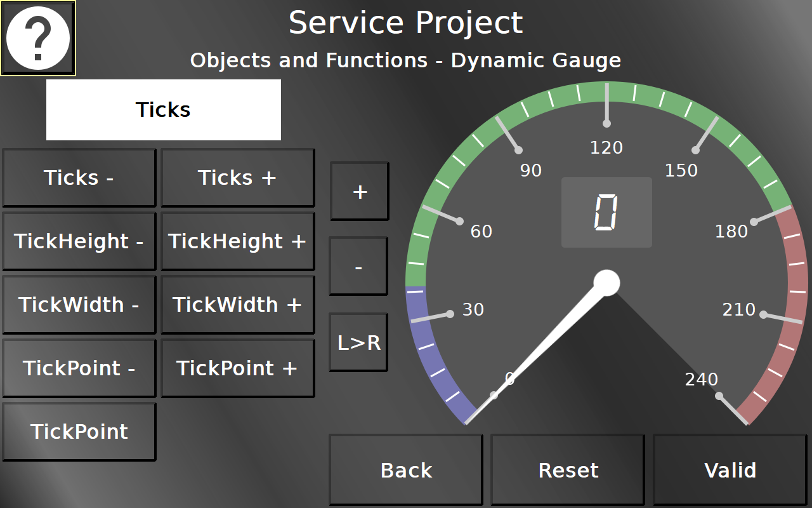Click TickWidth + to widen ticks
812x508 pixels.
click(x=237, y=305)
